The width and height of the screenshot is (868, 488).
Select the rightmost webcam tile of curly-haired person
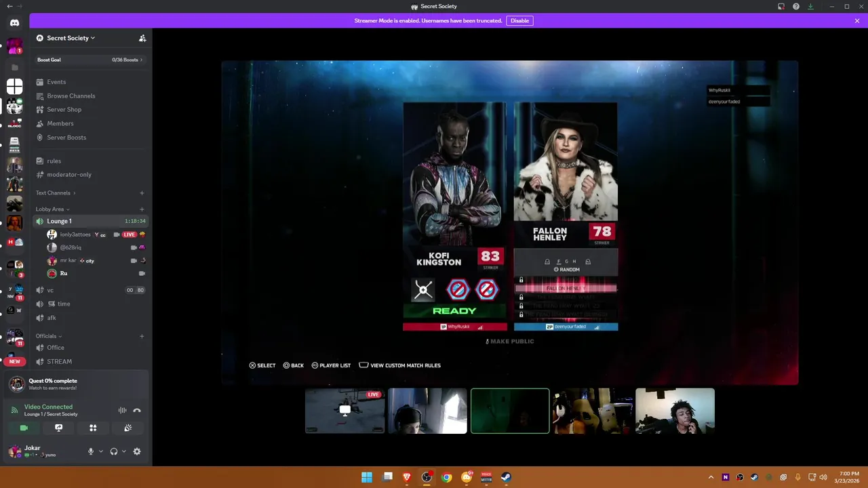tap(675, 411)
